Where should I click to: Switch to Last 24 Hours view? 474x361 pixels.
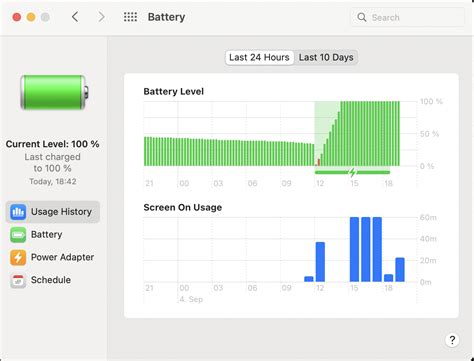(259, 57)
